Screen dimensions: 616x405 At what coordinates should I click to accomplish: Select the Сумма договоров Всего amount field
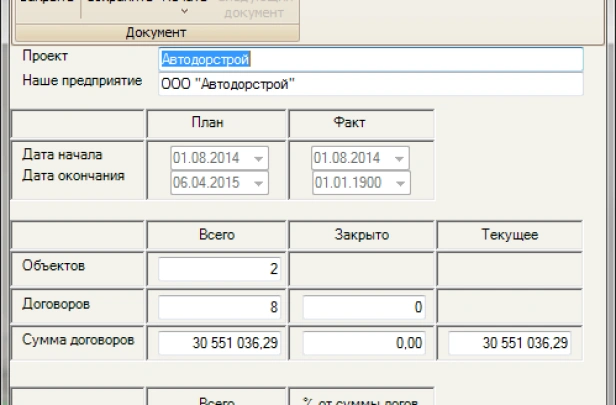220,343
